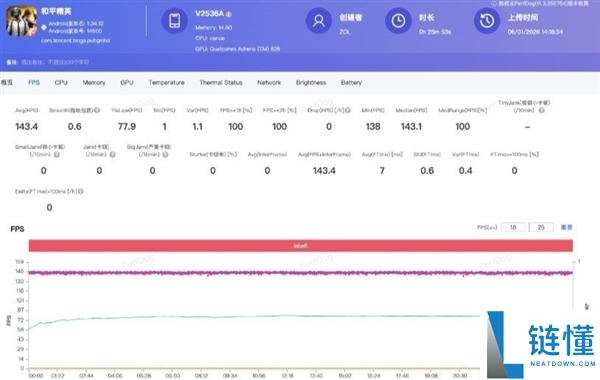
Task: Open the Thermal Status tab
Action: [x=221, y=82]
